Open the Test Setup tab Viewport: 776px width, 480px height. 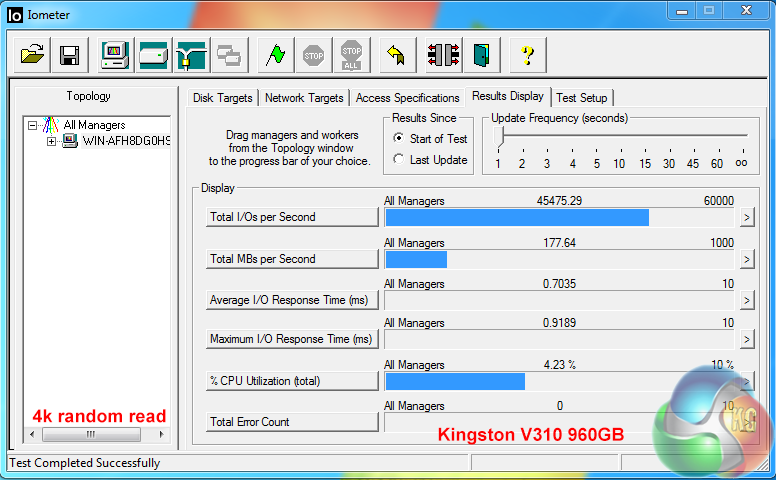pyautogui.click(x=582, y=97)
